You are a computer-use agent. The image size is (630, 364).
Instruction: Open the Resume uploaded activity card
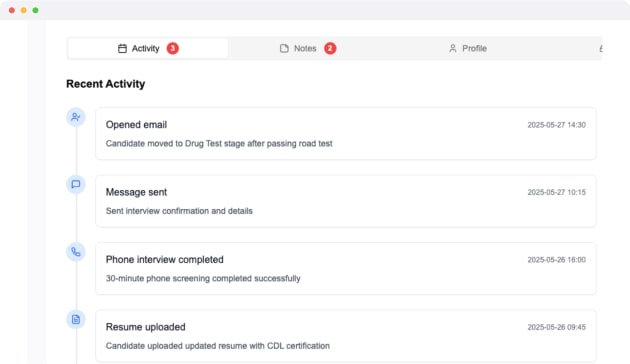(346, 336)
